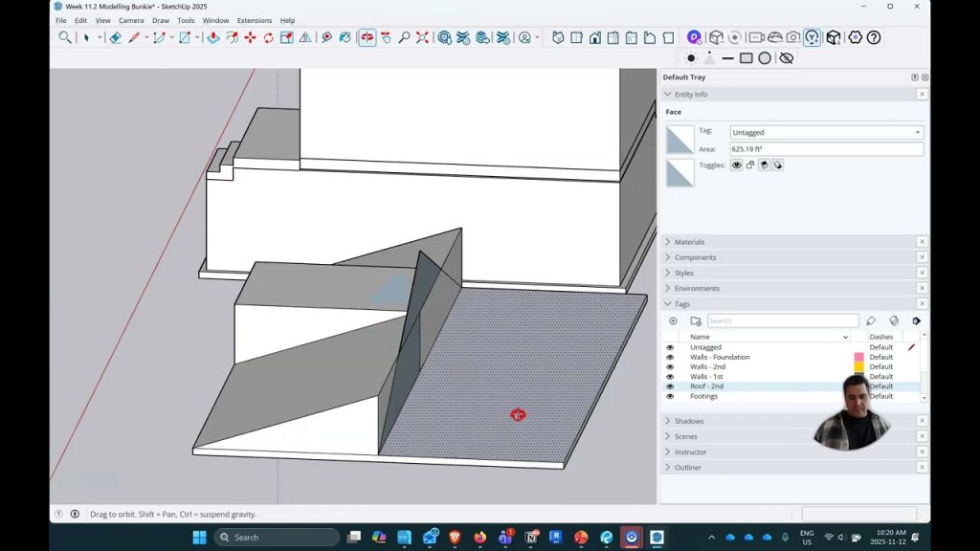Click the Add Tag Folder icon
Screen dimensions: 980x551
point(696,321)
